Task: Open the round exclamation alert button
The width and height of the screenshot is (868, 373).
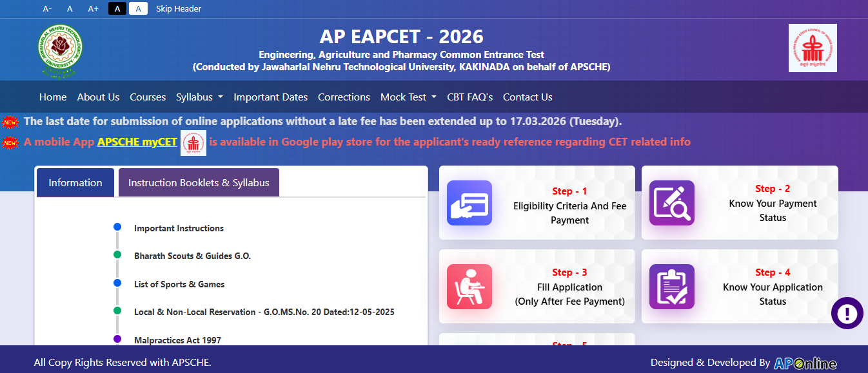Action: click(x=847, y=313)
